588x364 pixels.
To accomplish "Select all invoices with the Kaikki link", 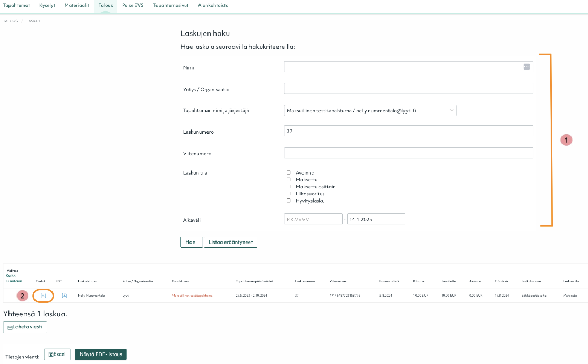I will pyautogui.click(x=11, y=275).
